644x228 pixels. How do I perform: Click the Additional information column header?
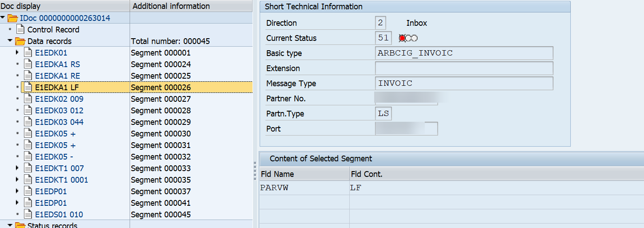click(x=171, y=6)
